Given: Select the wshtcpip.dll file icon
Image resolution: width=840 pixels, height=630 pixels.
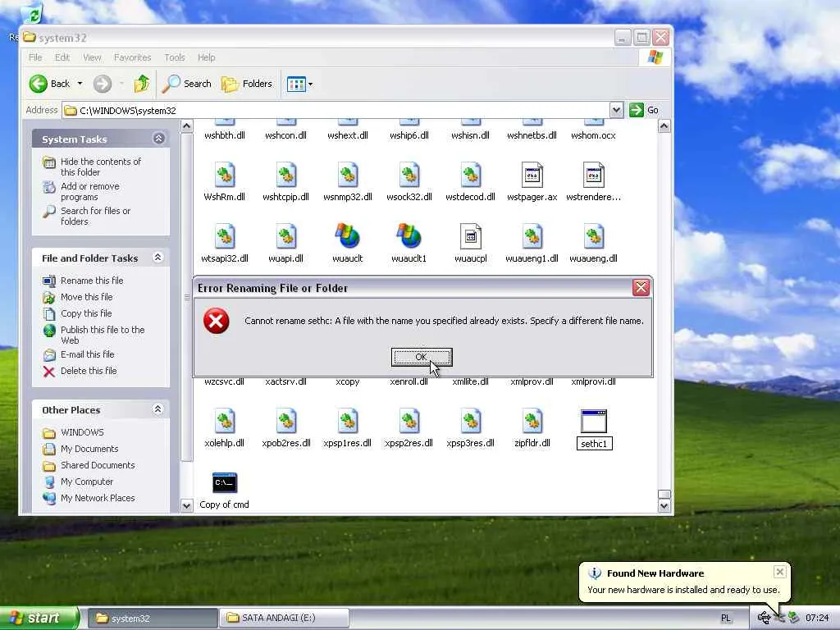Looking at the screenshot, I should 286,176.
